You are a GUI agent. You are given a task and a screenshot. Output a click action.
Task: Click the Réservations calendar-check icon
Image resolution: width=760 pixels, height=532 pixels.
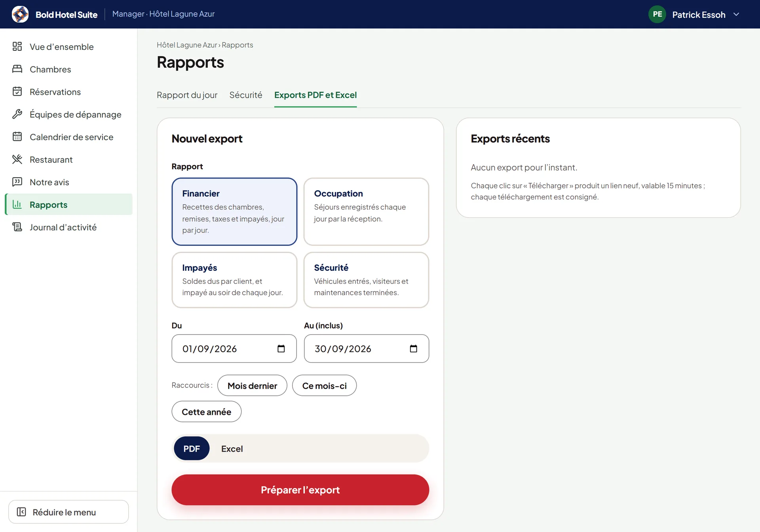(17, 92)
